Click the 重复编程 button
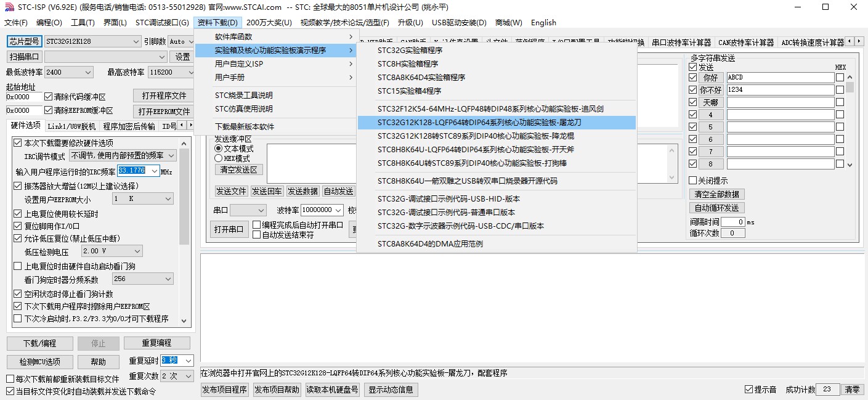868x400 pixels. pos(156,343)
